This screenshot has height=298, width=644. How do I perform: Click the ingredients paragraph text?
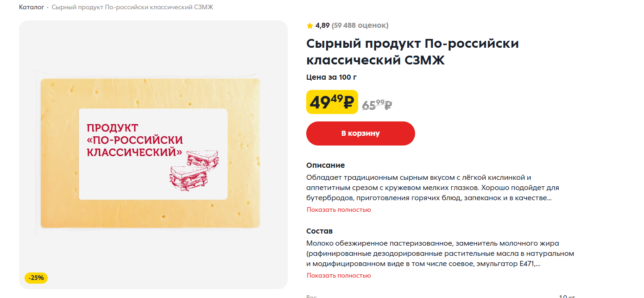pyautogui.click(x=440, y=254)
